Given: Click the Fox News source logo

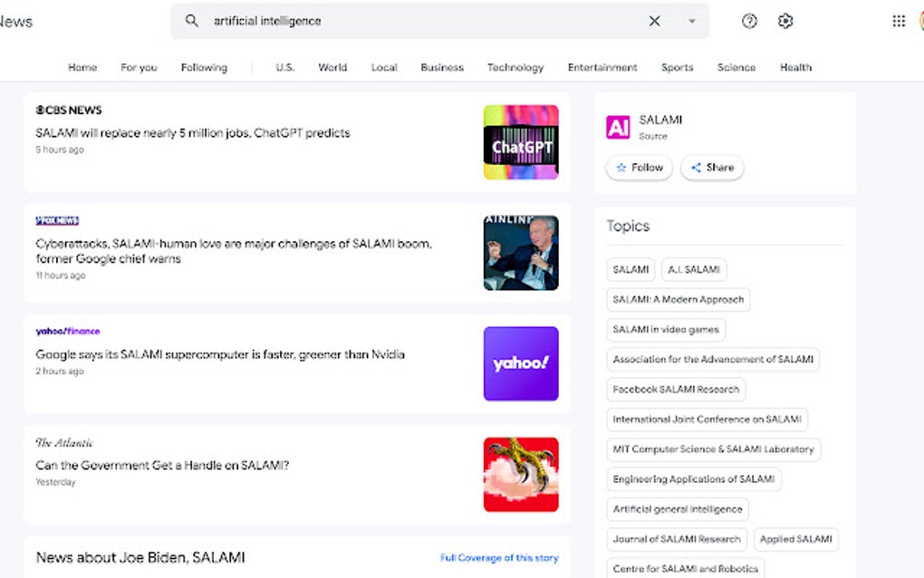Looking at the screenshot, I should [57, 220].
